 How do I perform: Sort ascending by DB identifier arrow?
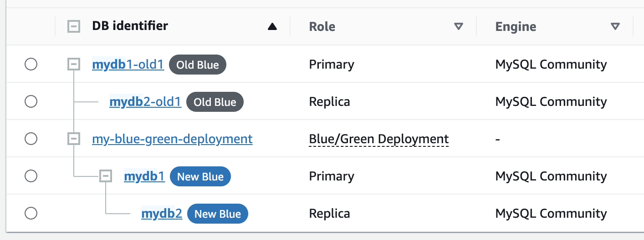(x=272, y=27)
